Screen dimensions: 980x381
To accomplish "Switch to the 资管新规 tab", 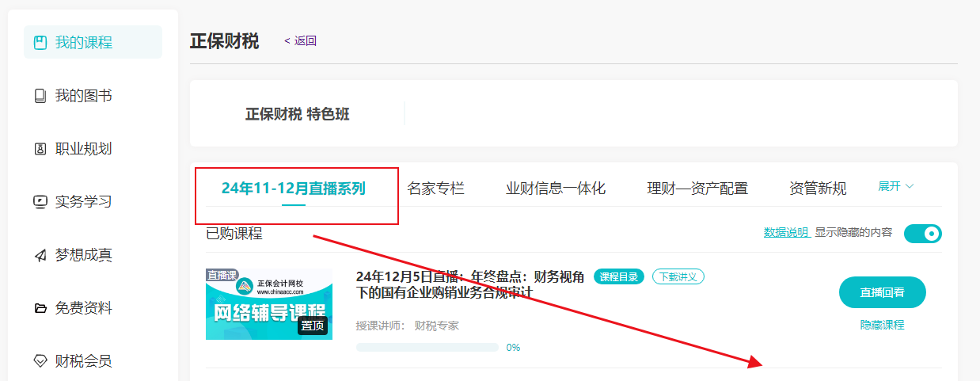I will (818, 189).
